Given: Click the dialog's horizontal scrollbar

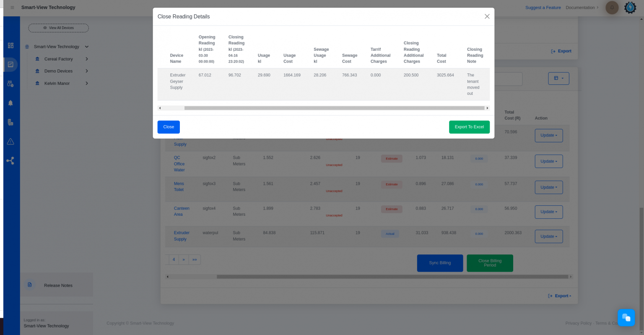Looking at the screenshot, I should coord(334,108).
